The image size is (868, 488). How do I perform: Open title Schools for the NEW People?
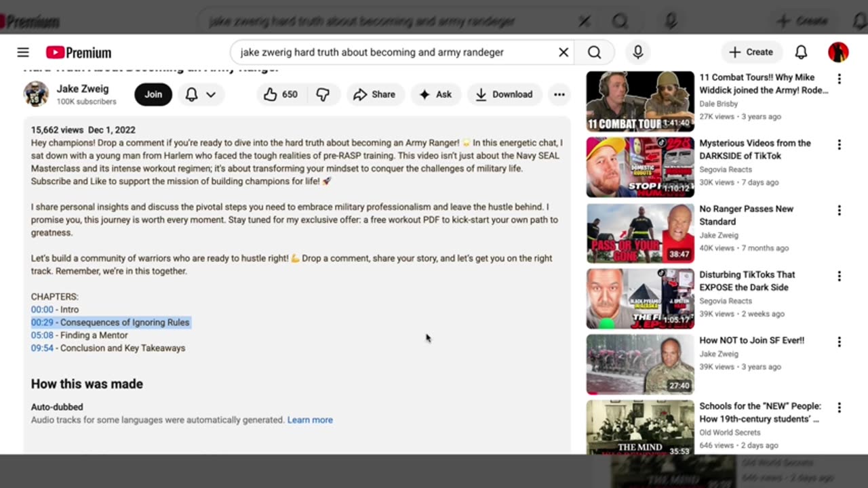coord(760,413)
